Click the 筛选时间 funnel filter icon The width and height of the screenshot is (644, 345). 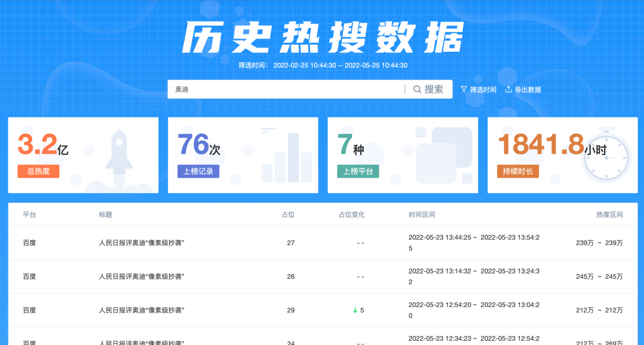(464, 89)
